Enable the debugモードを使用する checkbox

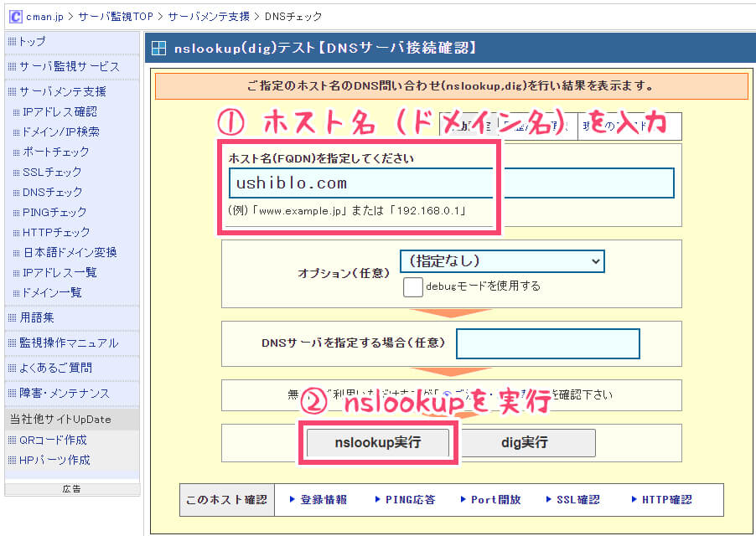coord(412,287)
